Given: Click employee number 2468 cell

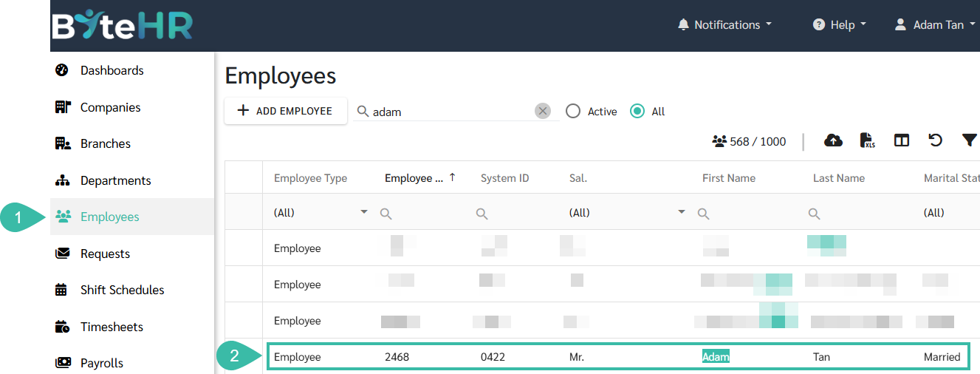Looking at the screenshot, I should pyautogui.click(x=397, y=357).
